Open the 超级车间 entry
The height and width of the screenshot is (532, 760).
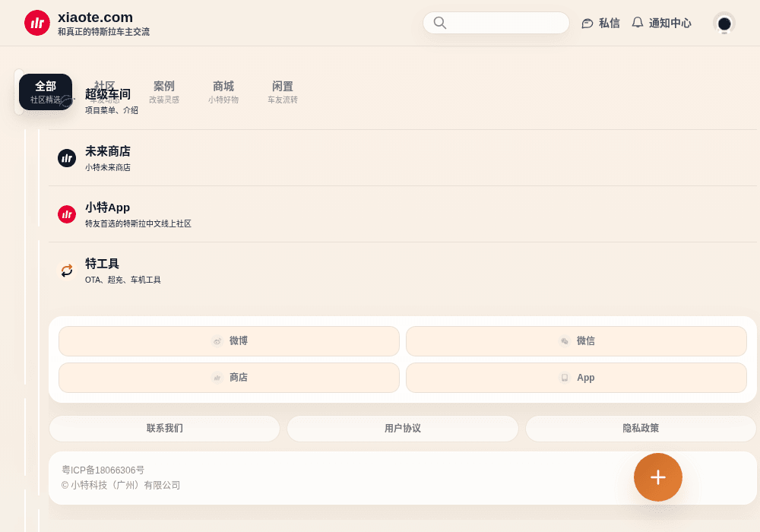click(402, 101)
